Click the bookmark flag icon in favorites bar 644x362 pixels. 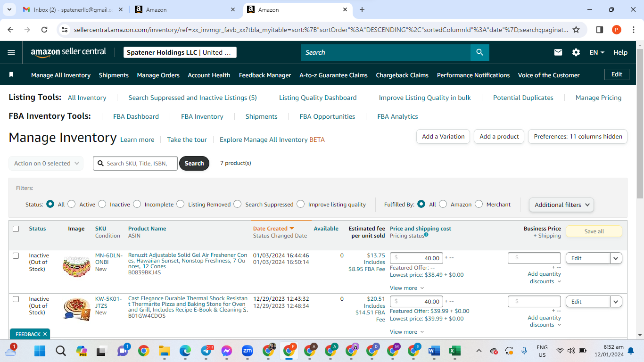(x=11, y=75)
